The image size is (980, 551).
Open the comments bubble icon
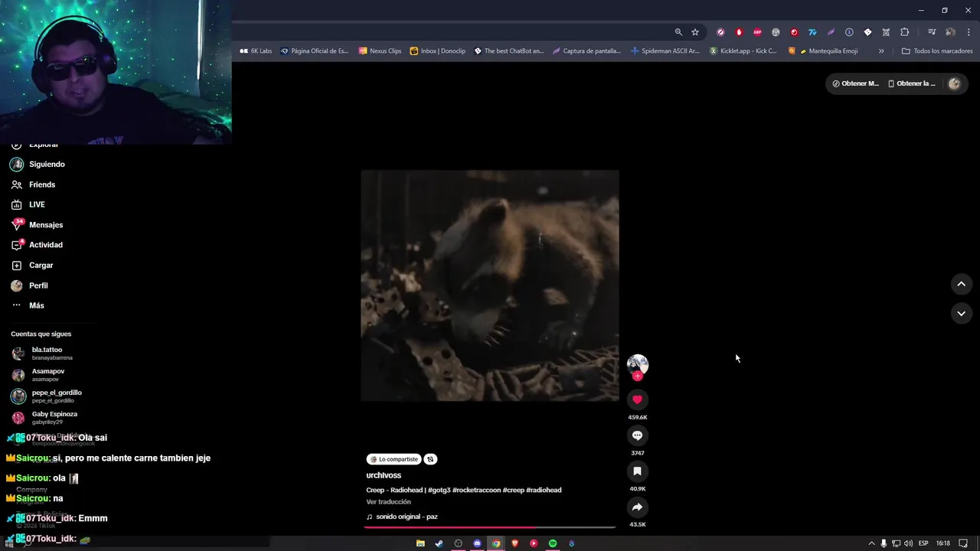pos(637,435)
